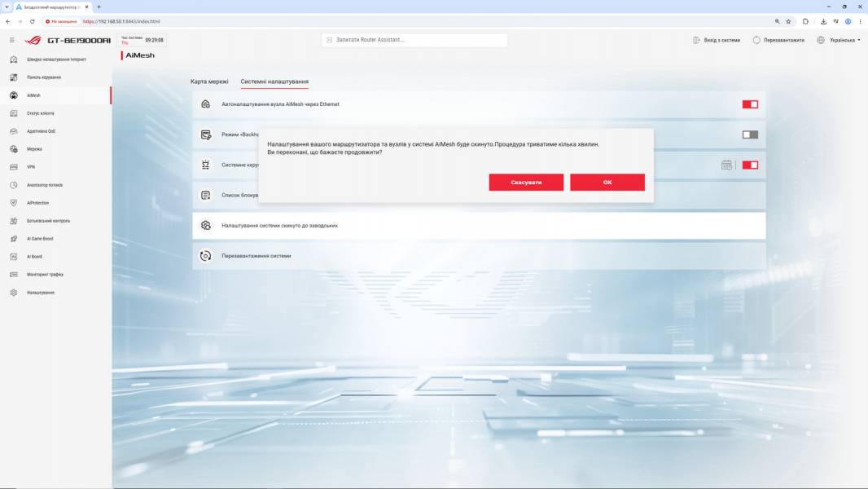Toggle the Backhaul mode switch
Viewport: 868px width, 489px height.
coord(750,134)
